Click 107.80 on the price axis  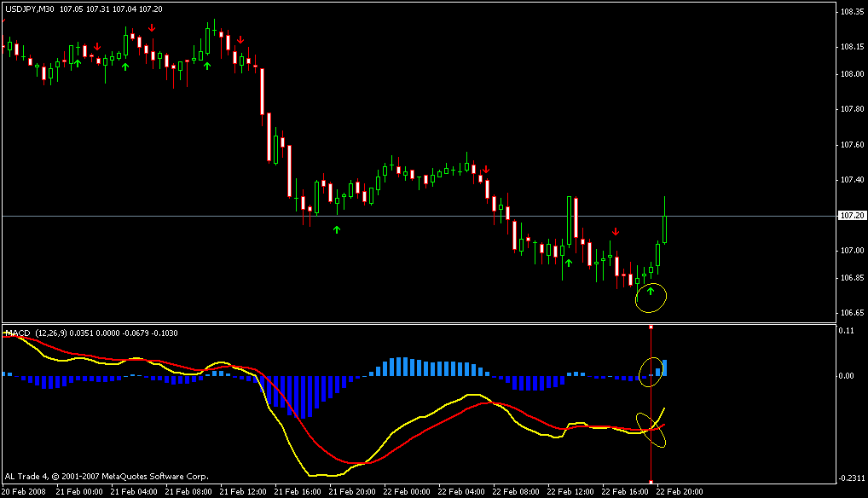coord(852,109)
